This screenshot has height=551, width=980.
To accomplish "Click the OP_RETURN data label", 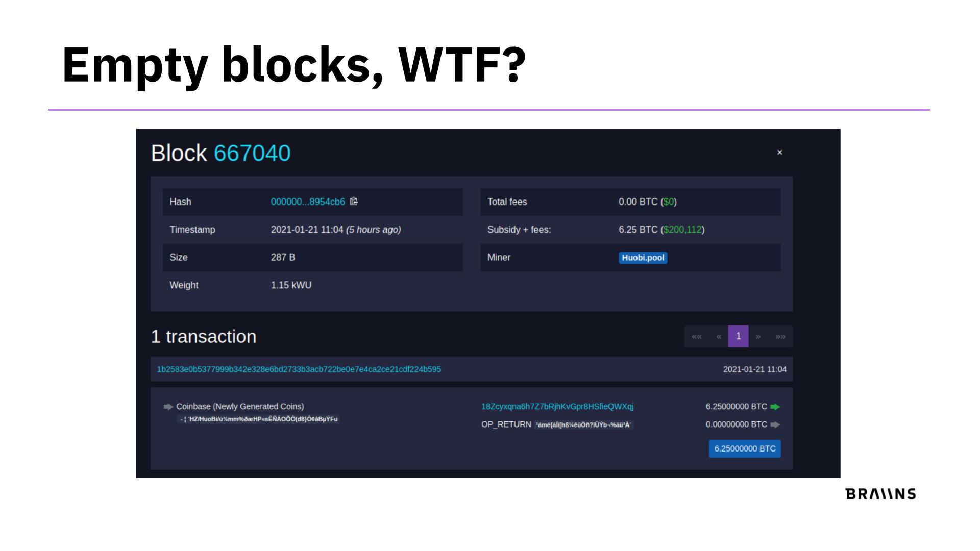I will 583,425.
